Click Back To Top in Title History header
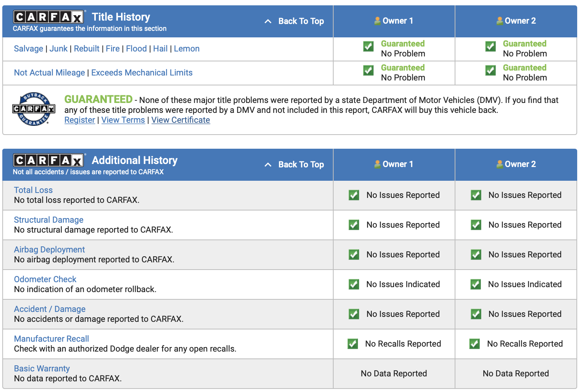 301,21
